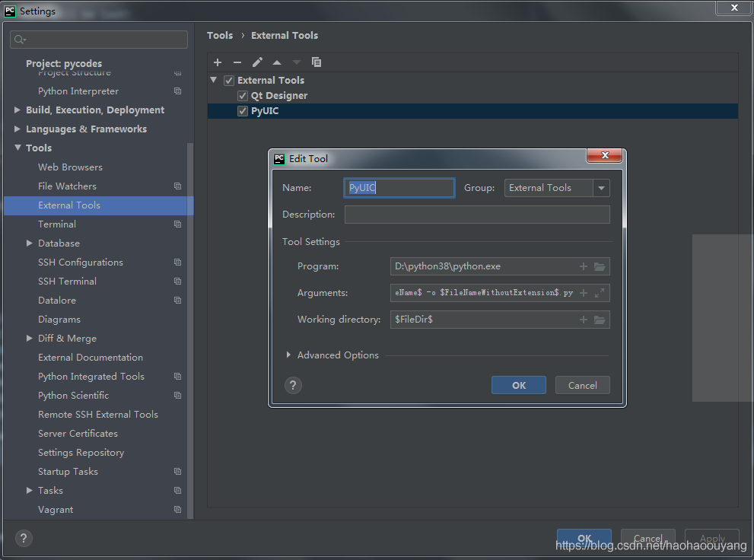
Task: Click project-level icon beside Terminal
Action: [177, 224]
